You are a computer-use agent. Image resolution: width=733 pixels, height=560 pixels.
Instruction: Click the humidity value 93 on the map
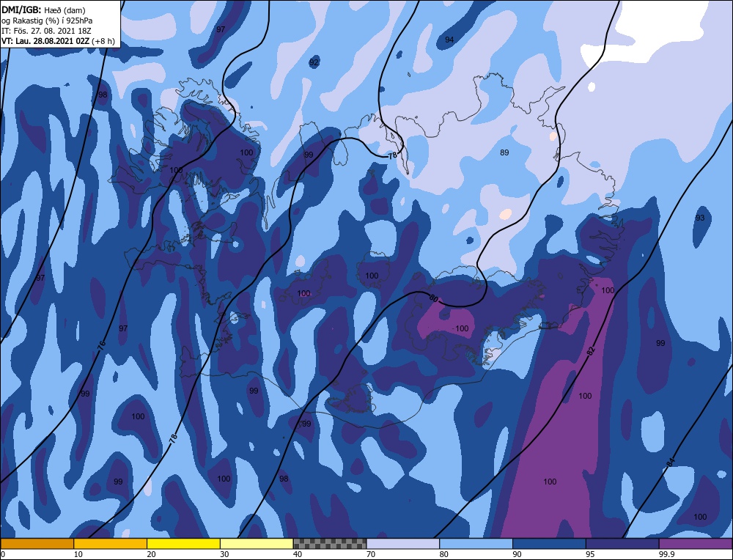(x=700, y=218)
